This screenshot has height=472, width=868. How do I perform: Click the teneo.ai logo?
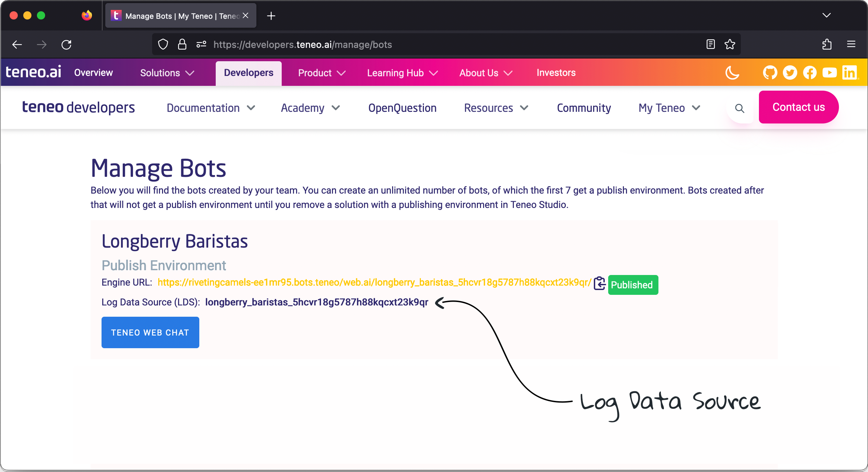(x=33, y=72)
